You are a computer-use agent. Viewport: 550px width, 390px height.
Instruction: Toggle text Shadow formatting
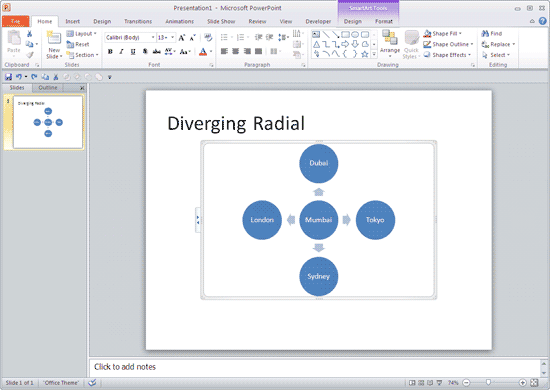(145, 52)
